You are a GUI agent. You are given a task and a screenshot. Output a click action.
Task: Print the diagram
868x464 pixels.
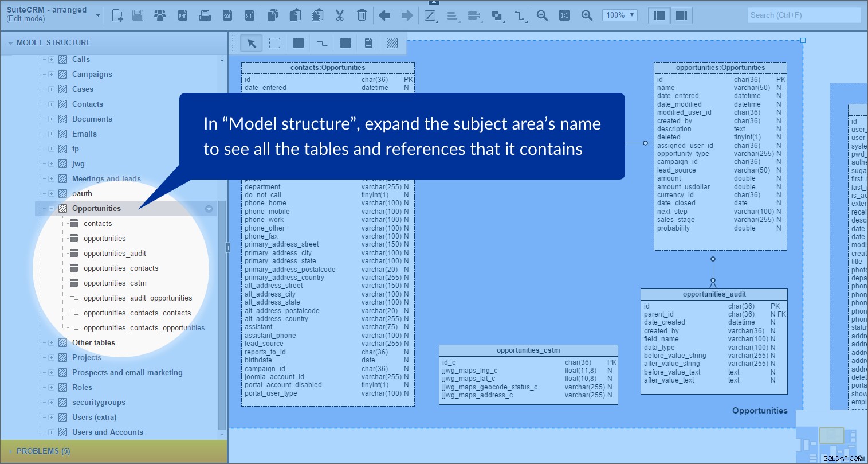pos(205,15)
